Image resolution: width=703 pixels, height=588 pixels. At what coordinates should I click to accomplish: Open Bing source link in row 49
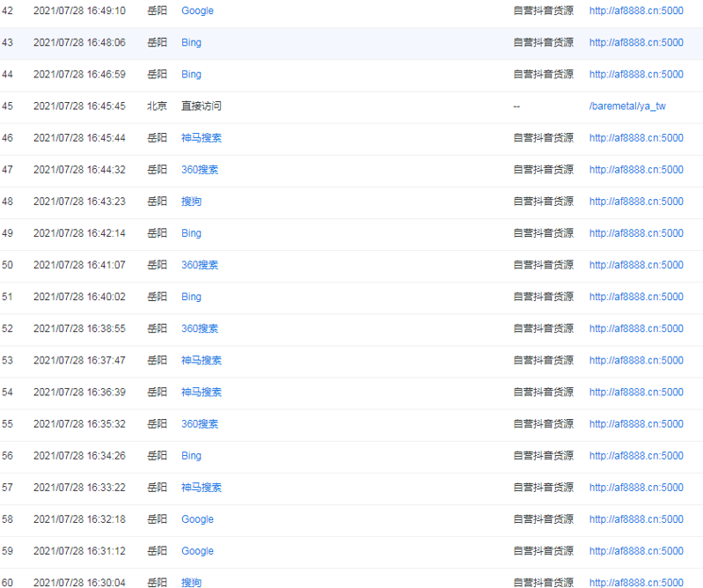point(192,233)
